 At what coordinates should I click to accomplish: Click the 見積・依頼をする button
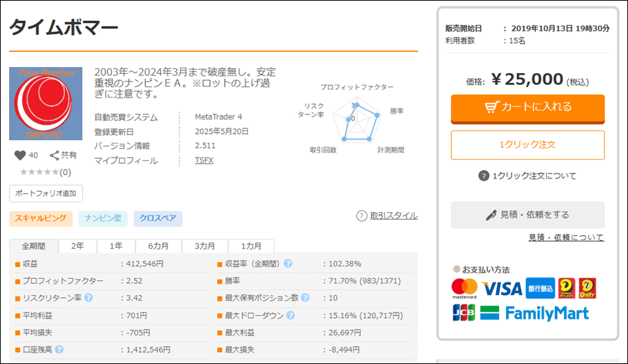528,215
